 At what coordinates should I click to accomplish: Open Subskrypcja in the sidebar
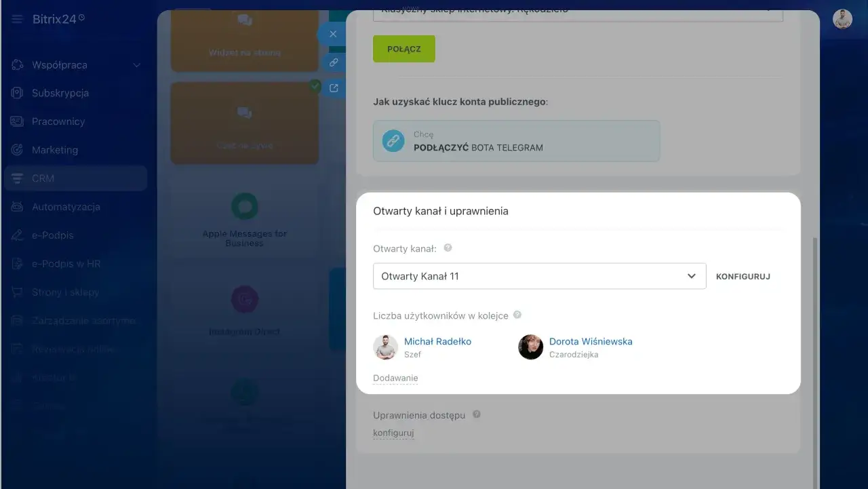(x=60, y=93)
